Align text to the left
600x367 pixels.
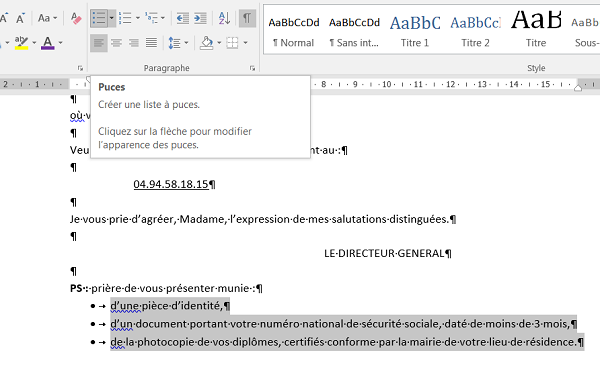pyautogui.click(x=99, y=42)
